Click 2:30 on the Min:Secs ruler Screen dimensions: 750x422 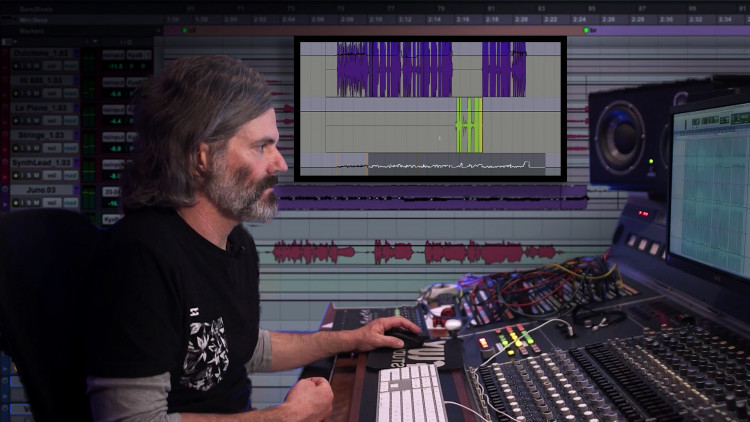(666, 20)
